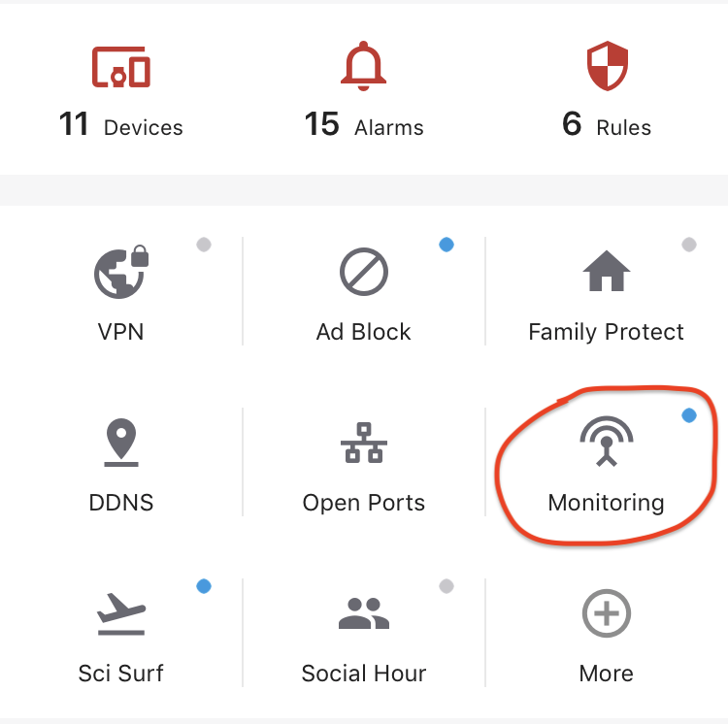Open Family Protect house icon

click(x=607, y=271)
